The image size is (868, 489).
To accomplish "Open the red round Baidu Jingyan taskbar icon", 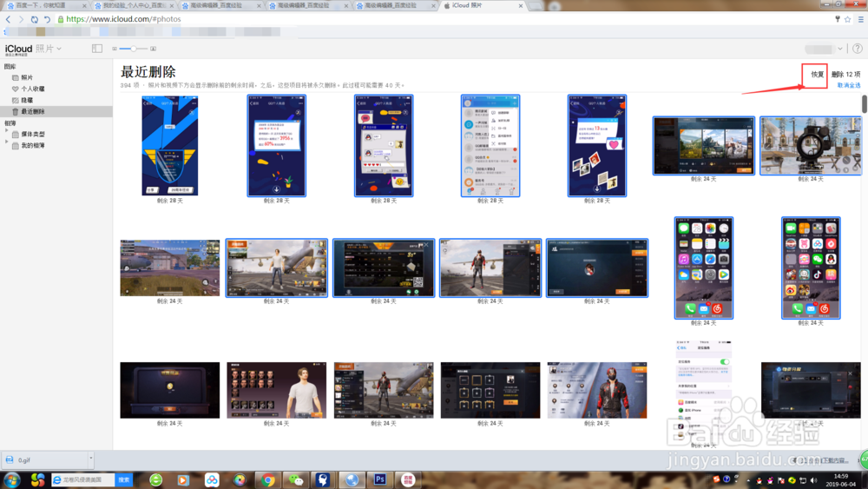I will tap(408, 479).
